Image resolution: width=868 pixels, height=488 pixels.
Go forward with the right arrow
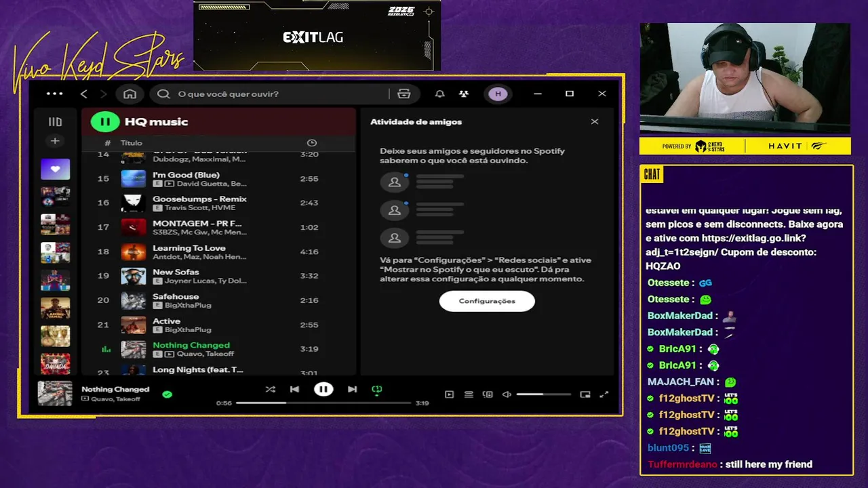(x=103, y=94)
